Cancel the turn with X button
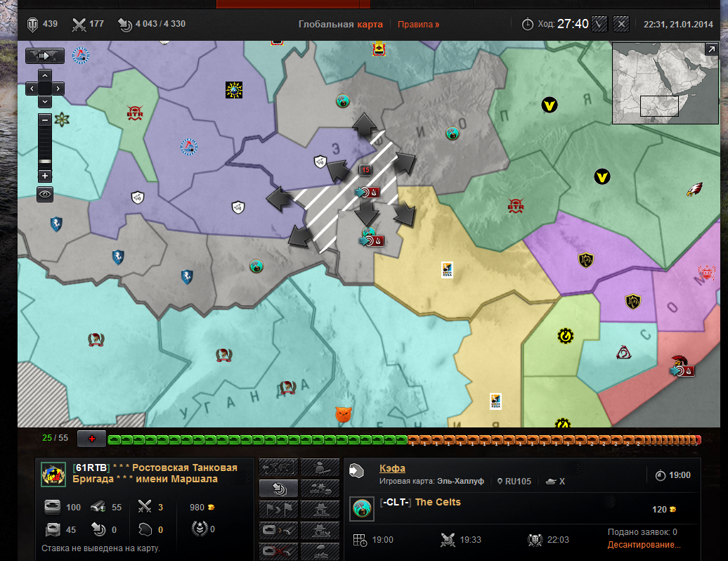 620,24
